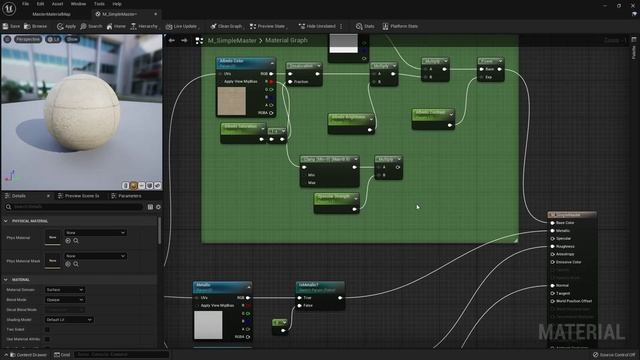This screenshot has height=360, width=640.
Task: Open Hierarchy toolbar option
Action: pyautogui.click(x=144, y=26)
